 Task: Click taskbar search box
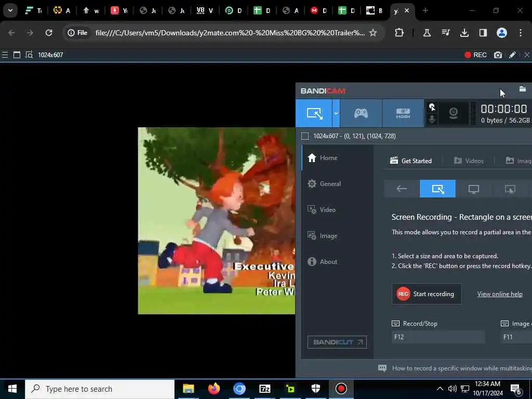100,389
